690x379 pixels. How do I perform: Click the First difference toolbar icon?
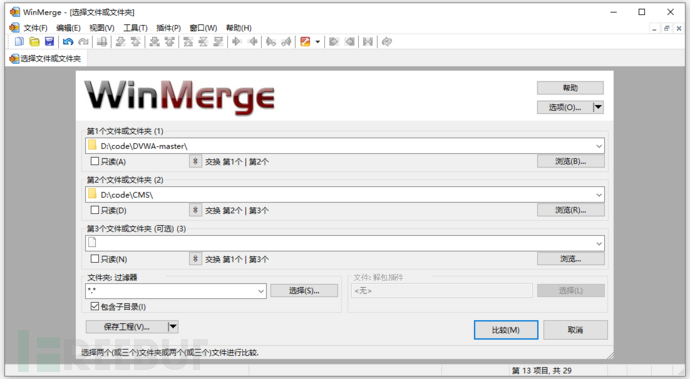pyautogui.click(x=188, y=42)
